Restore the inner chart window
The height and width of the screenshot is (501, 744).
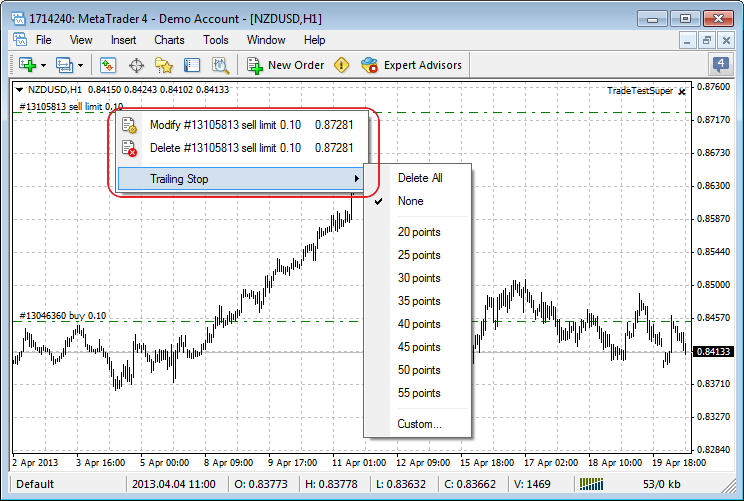[707, 41]
